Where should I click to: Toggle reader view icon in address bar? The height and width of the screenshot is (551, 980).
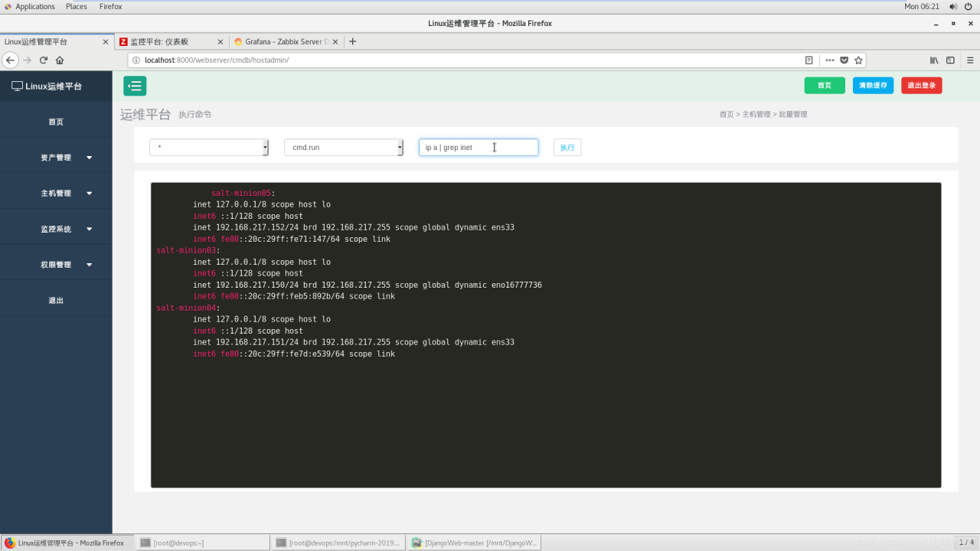[808, 60]
